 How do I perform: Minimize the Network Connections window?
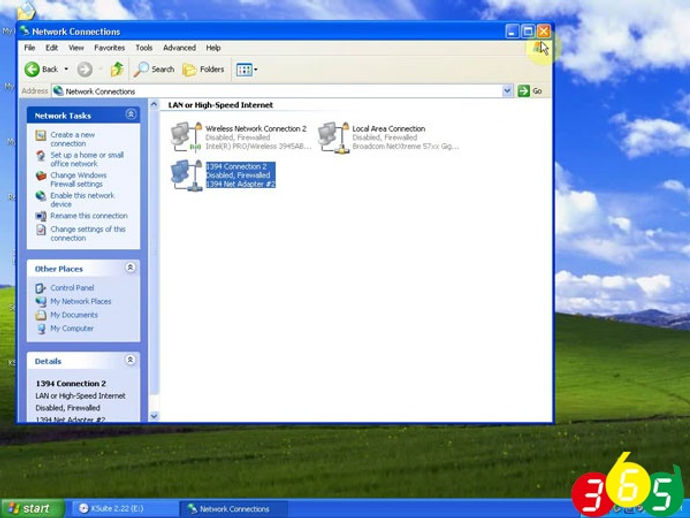(x=512, y=31)
